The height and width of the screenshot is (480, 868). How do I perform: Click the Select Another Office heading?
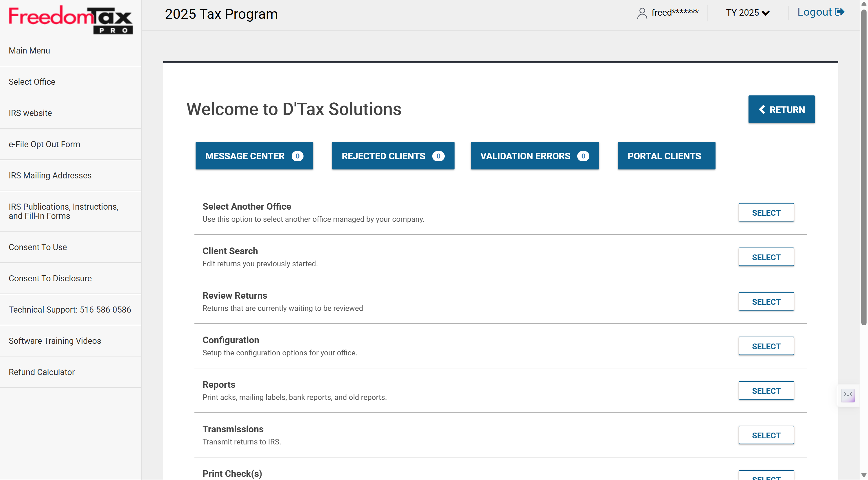point(247,206)
